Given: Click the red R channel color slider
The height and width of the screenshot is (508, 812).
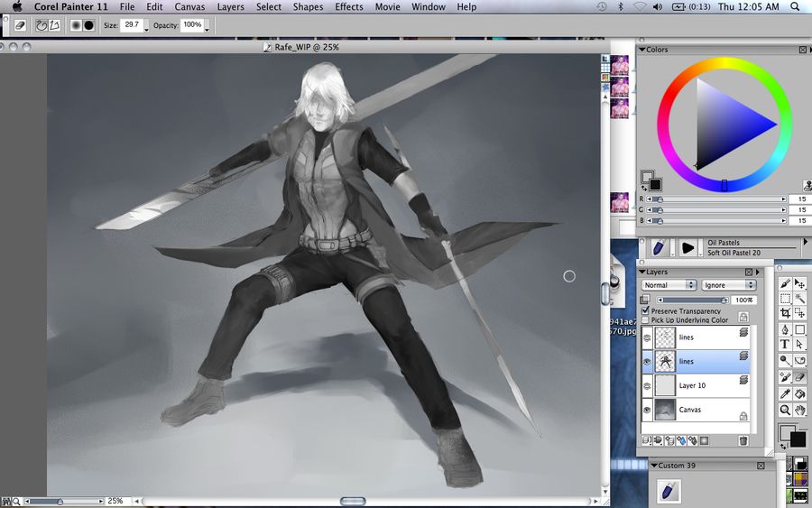Looking at the screenshot, I should pos(719,199).
